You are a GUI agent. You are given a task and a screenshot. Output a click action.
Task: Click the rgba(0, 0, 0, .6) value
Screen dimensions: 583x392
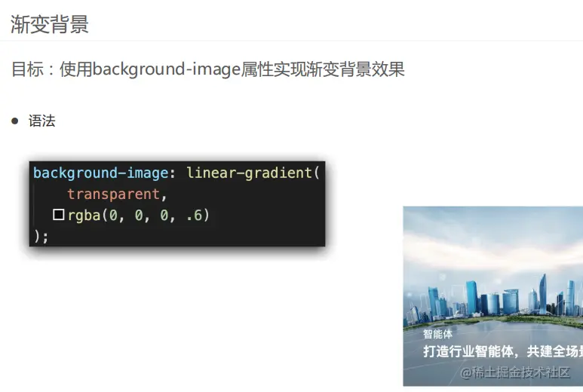(139, 215)
